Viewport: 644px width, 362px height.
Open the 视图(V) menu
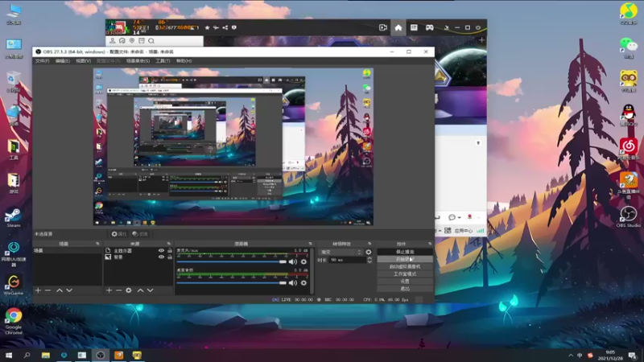click(83, 61)
